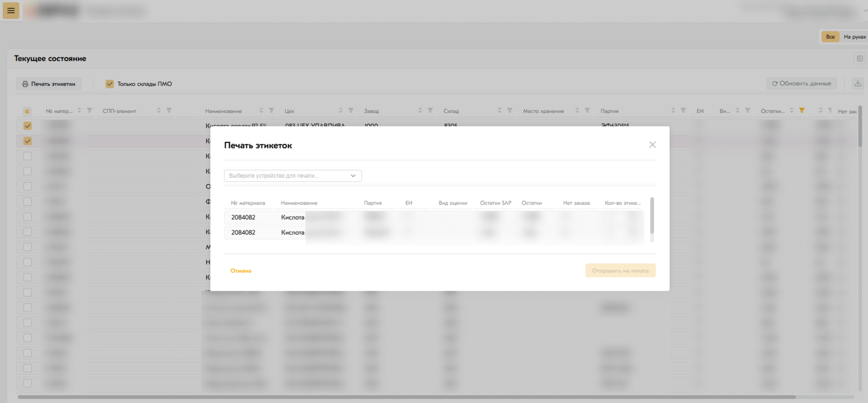Click the dialog table's vertical scrollbar

[x=652, y=216]
